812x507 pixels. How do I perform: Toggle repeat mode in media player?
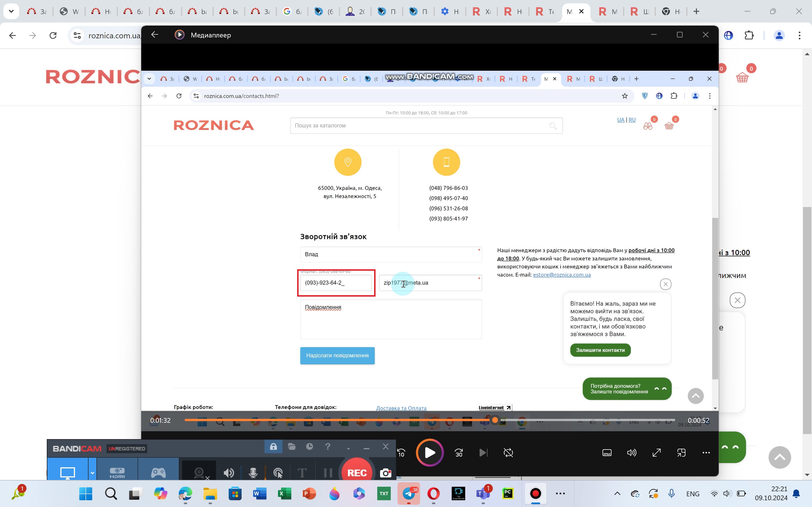tap(508, 453)
